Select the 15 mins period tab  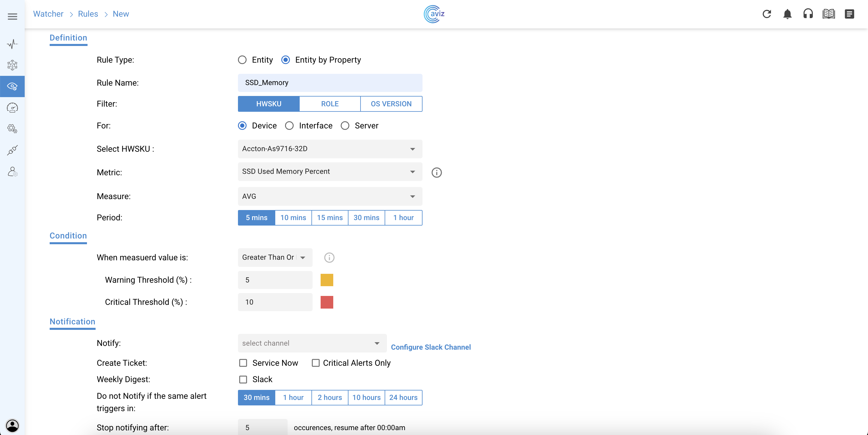pos(330,217)
